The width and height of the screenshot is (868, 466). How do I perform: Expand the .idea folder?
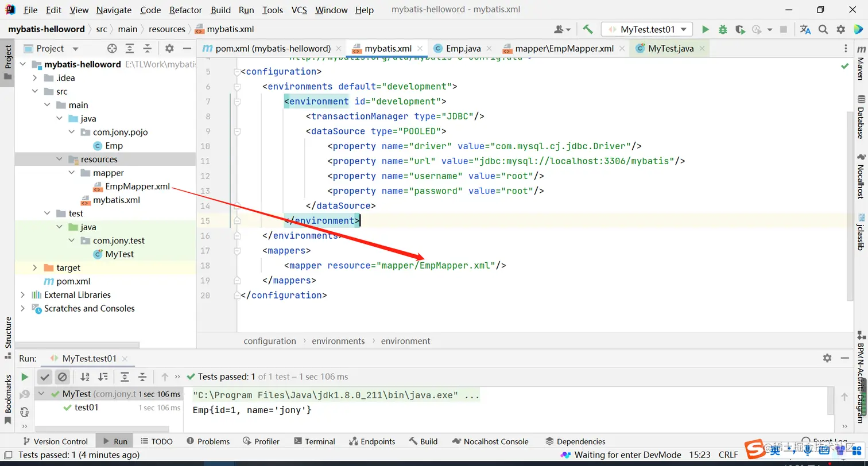35,78
